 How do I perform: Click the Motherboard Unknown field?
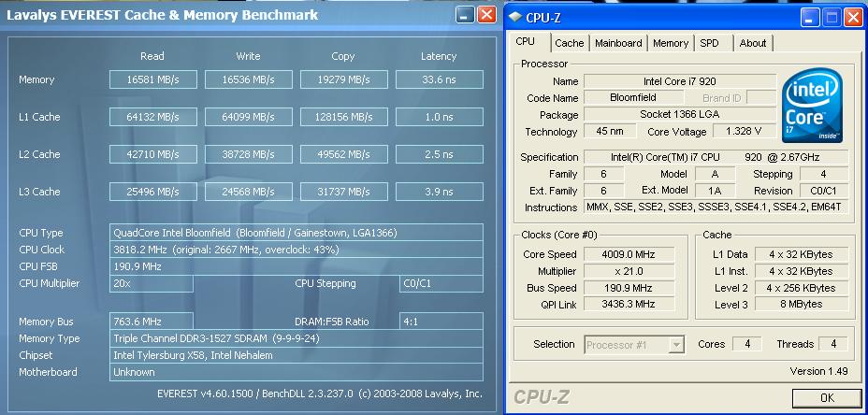pyautogui.click(x=297, y=372)
